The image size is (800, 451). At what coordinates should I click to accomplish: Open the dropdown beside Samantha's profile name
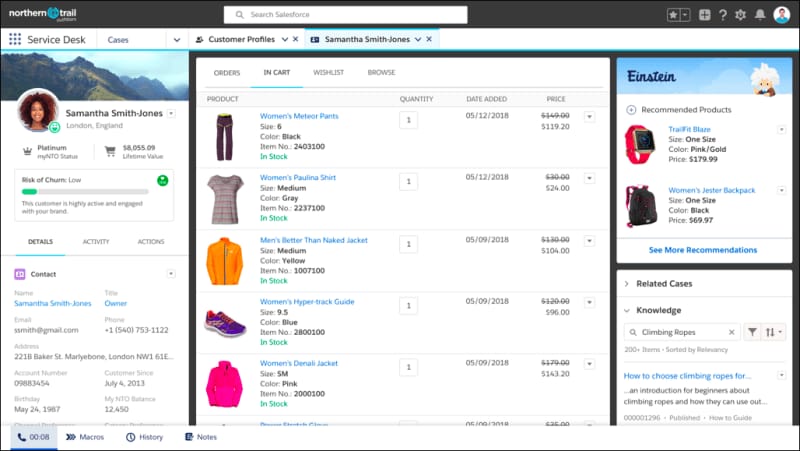[x=171, y=113]
